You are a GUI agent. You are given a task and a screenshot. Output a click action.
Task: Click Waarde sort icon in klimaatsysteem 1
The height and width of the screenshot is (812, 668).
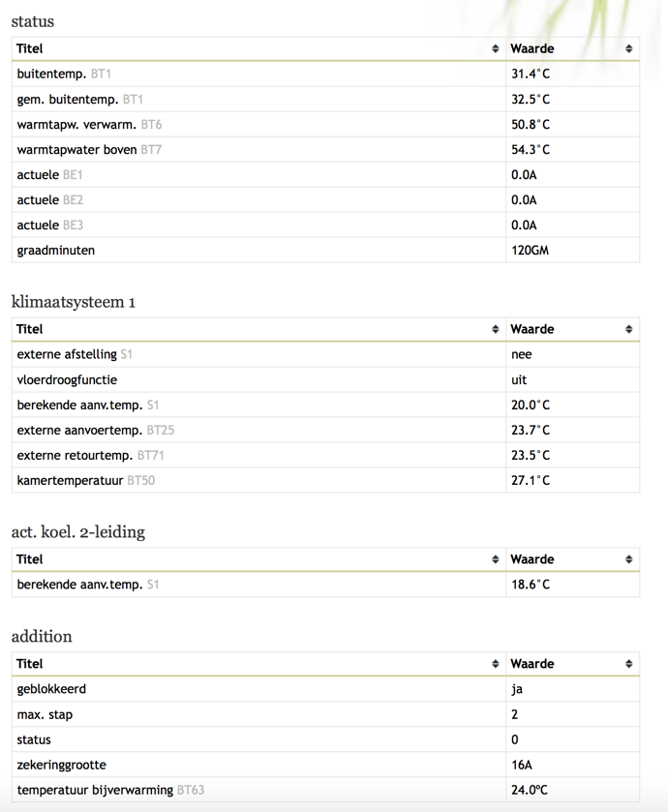click(x=628, y=329)
